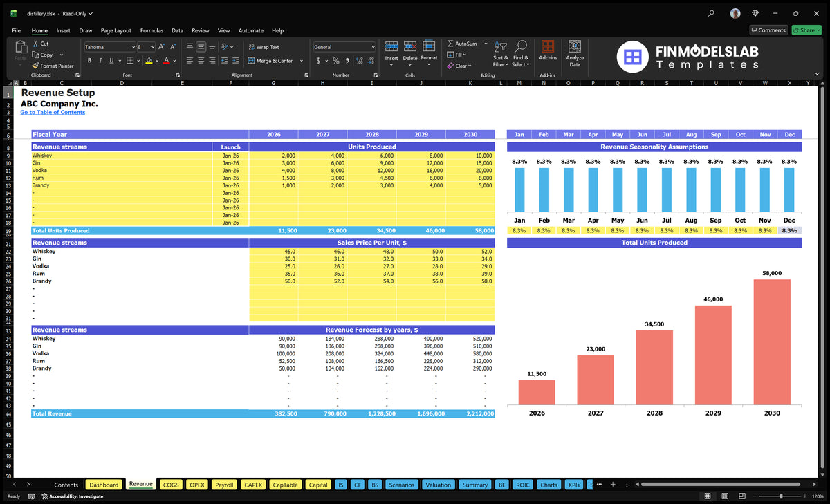The width and height of the screenshot is (830, 504).
Task: Switch to the Valuation sheet tab
Action: pyautogui.click(x=438, y=485)
